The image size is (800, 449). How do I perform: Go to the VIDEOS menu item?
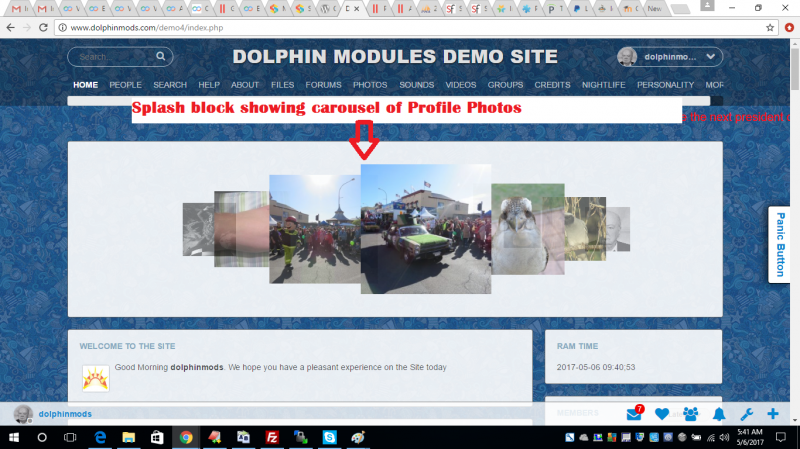(461, 85)
